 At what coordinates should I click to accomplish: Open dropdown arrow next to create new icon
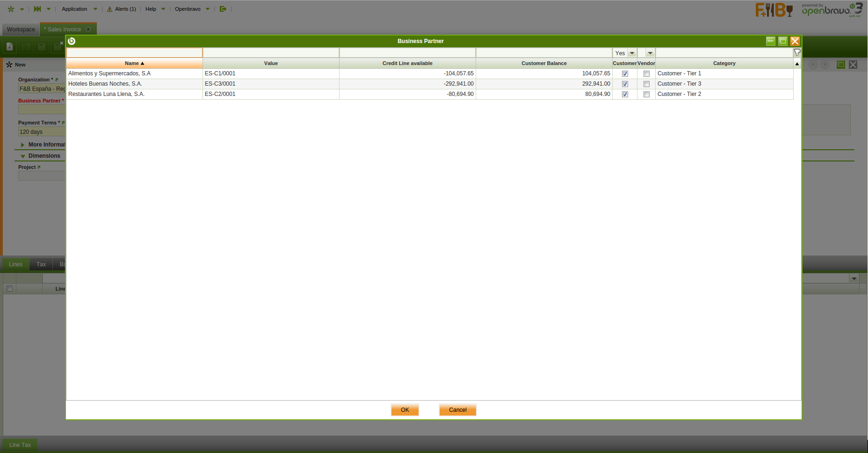tap(22, 9)
